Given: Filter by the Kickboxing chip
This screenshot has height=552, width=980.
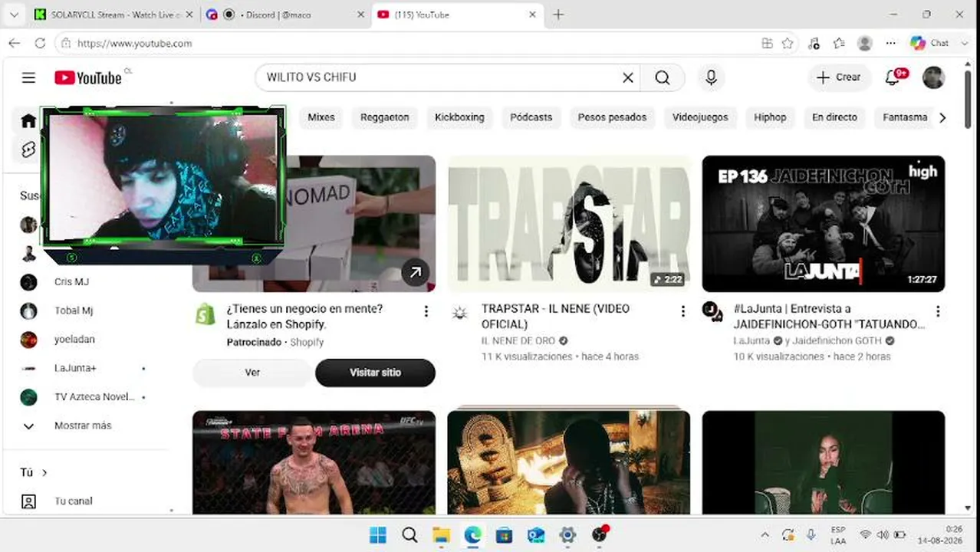Looking at the screenshot, I should click(459, 117).
